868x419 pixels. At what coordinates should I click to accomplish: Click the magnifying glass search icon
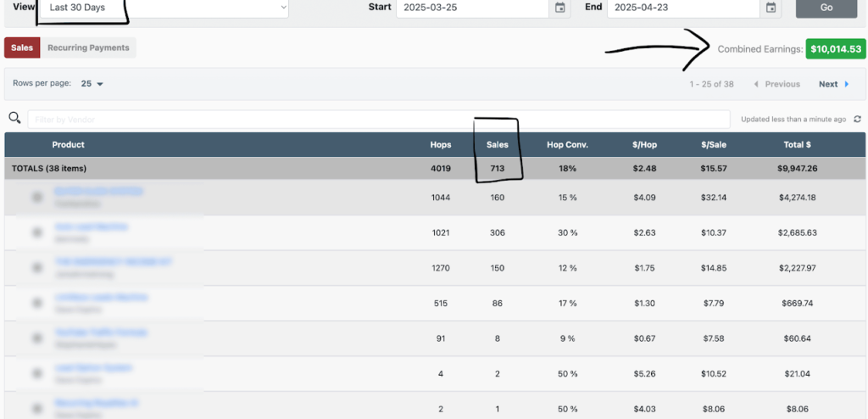coord(14,119)
